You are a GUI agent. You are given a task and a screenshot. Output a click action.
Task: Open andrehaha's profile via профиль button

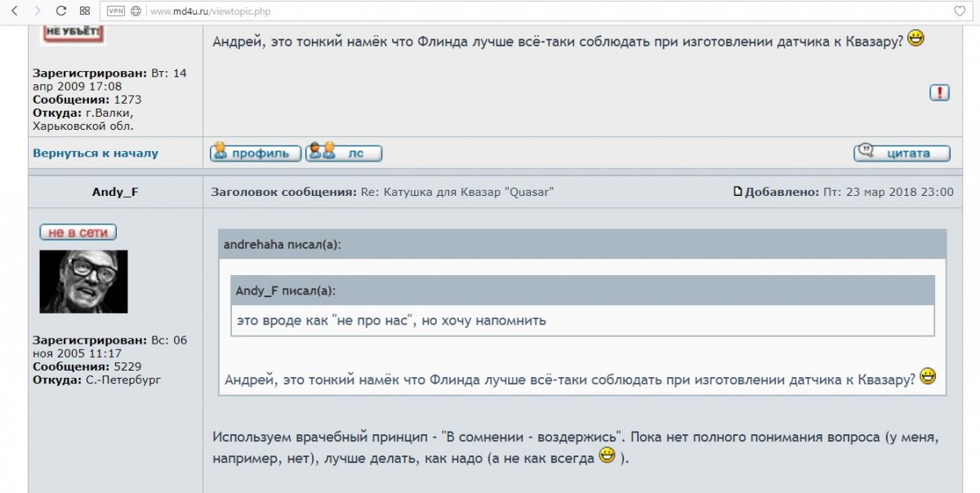256,153
